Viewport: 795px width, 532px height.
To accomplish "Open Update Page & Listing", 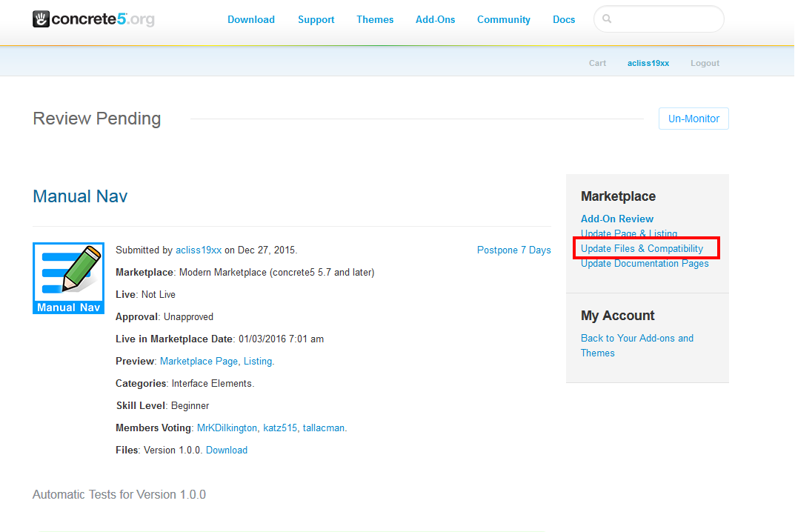I will [x=629, y=233].
